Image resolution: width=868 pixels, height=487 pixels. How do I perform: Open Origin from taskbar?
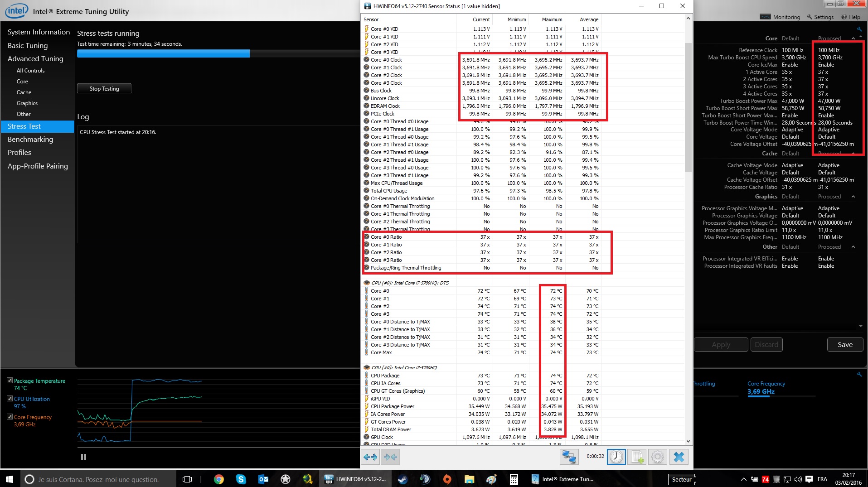447,479
